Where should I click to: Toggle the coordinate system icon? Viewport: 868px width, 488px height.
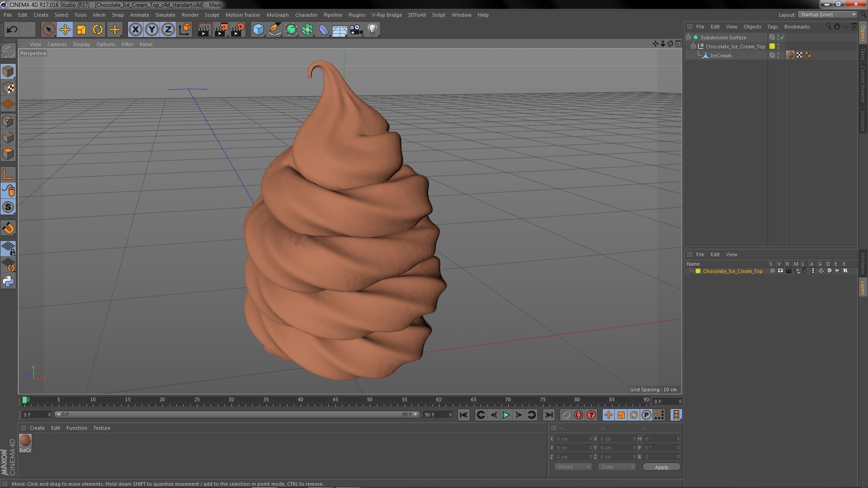pos(184,30)
